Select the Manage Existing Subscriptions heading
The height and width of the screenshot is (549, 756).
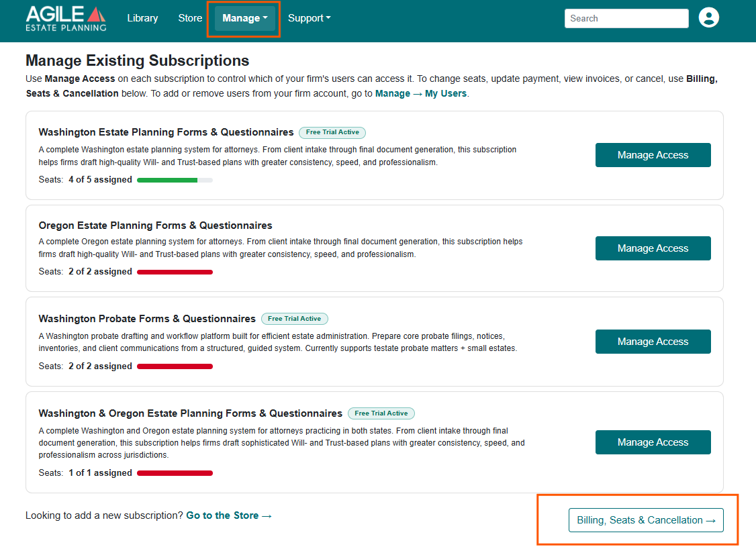pos(138,60)
